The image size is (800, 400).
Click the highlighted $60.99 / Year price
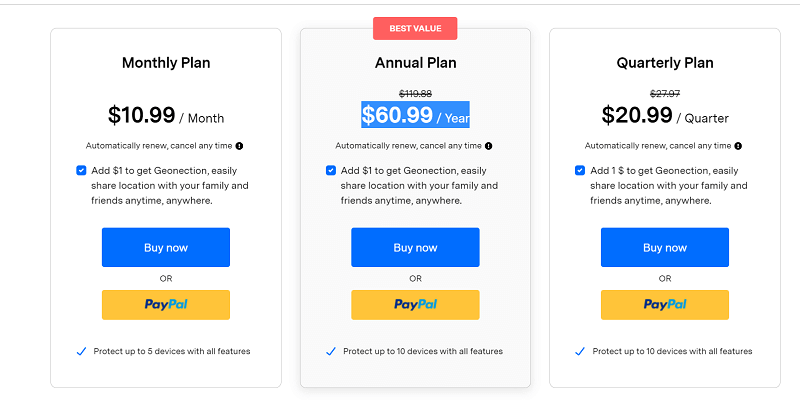(415, 115)
